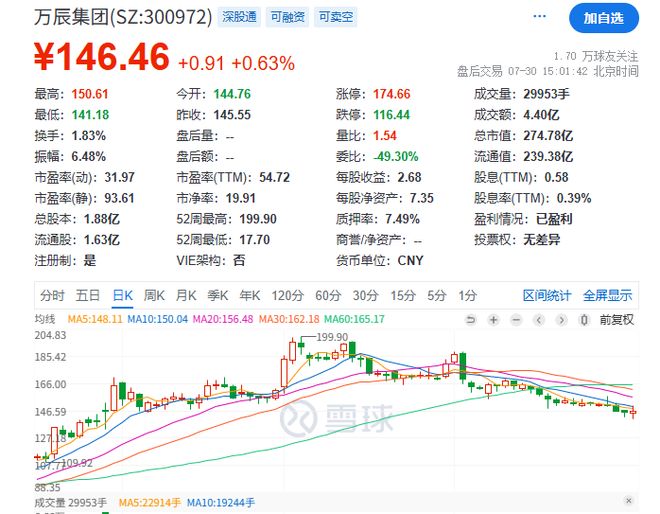
Task: Select the 季K chart tab
Action: click(x=218, y=296)
